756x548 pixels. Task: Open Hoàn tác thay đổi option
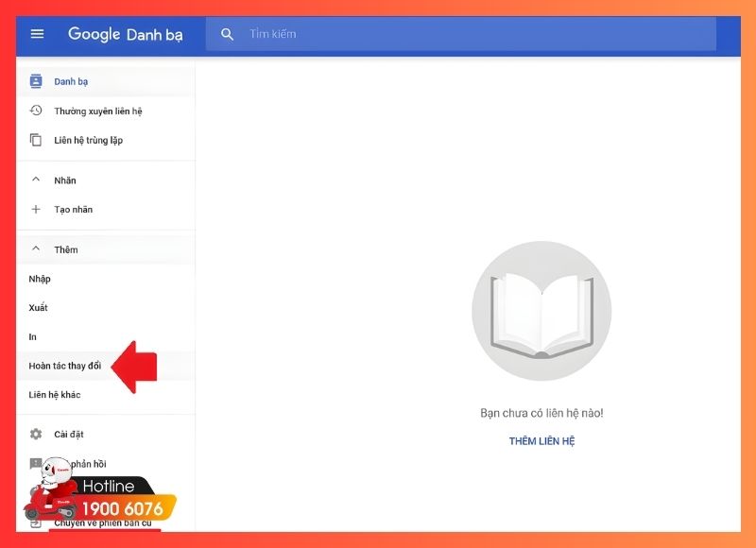[64, 366]
